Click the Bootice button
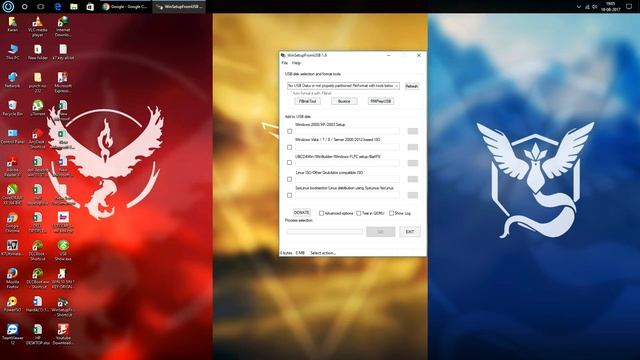640x360 pixels. click(x=344, y=101)
